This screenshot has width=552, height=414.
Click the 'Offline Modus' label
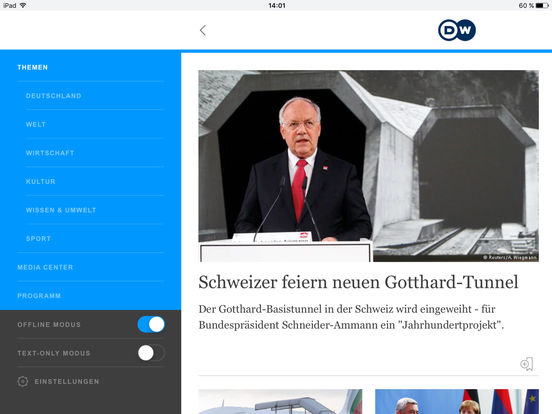[x=49, y=325]
